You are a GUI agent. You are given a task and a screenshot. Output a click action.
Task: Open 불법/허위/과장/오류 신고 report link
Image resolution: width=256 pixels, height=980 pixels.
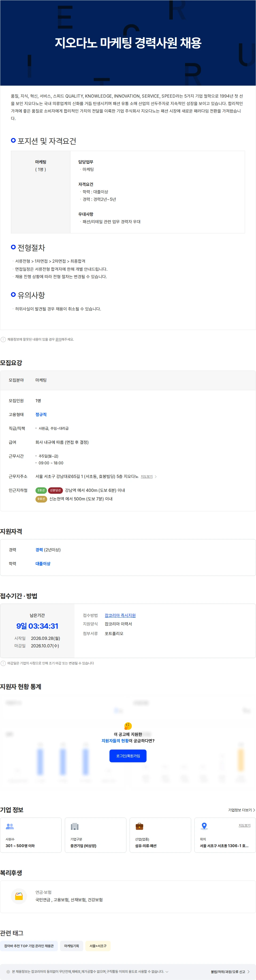click(230, 972)
